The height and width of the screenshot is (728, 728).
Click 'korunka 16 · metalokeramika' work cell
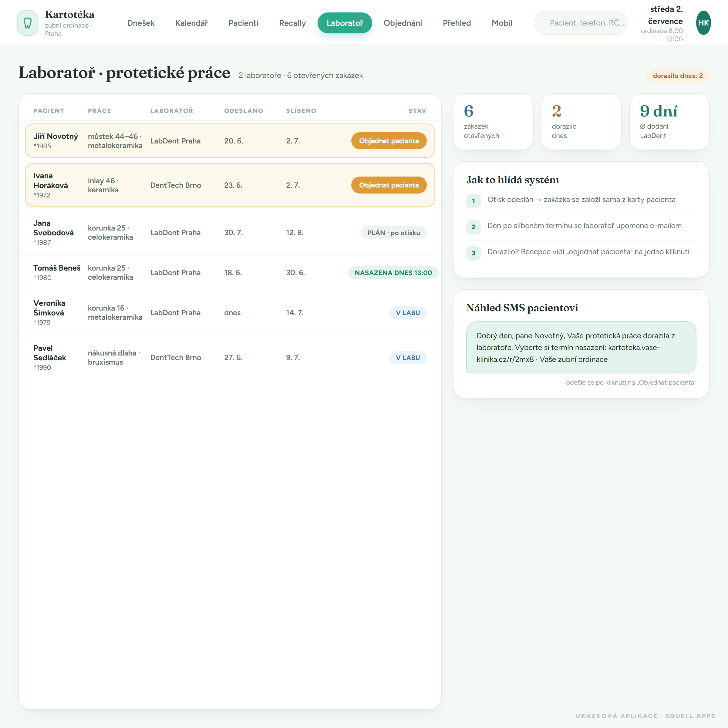[x=115, y=313]
